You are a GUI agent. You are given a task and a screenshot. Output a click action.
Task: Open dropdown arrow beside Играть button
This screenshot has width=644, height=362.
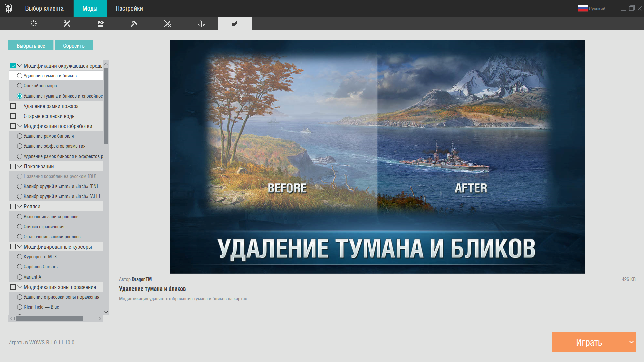click(631, 342)
